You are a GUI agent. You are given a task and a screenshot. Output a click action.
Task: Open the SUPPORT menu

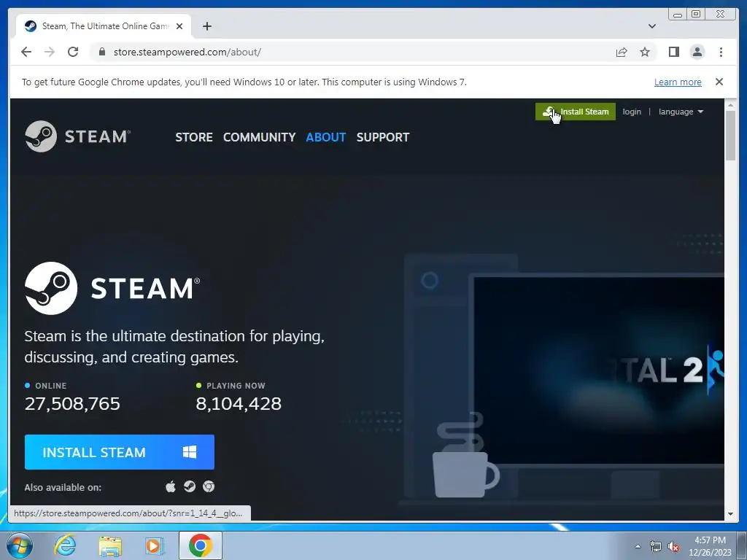tap(382, 137)
